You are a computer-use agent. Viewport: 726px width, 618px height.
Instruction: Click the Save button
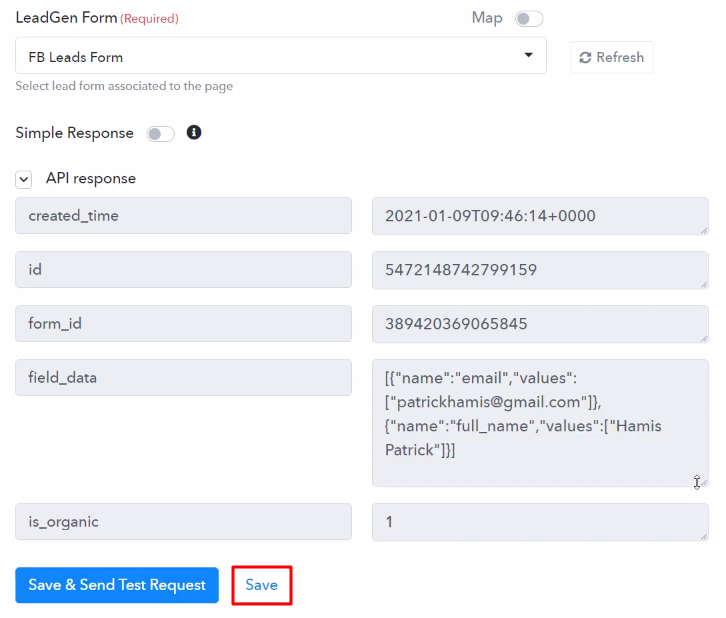tap(261, 585)
